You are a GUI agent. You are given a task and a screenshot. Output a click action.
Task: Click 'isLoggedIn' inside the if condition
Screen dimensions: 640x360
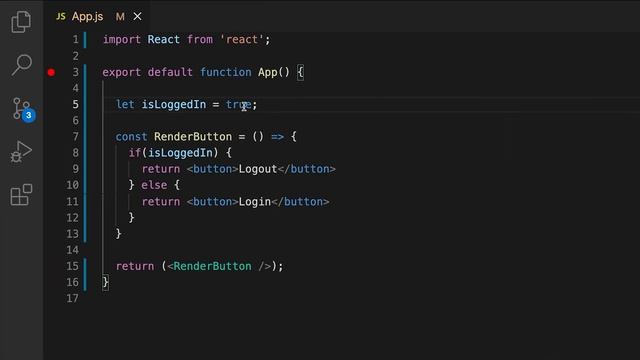click(180, 153)
